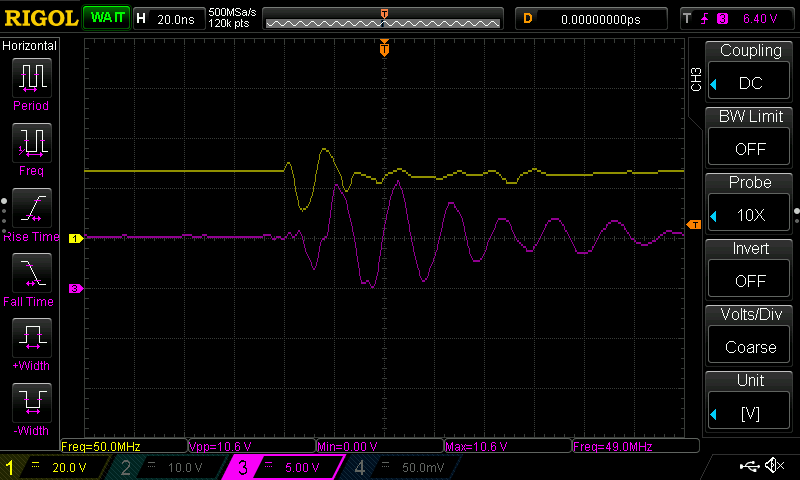
Task: Select the +Width measurement icon
Action: [32, 338]
